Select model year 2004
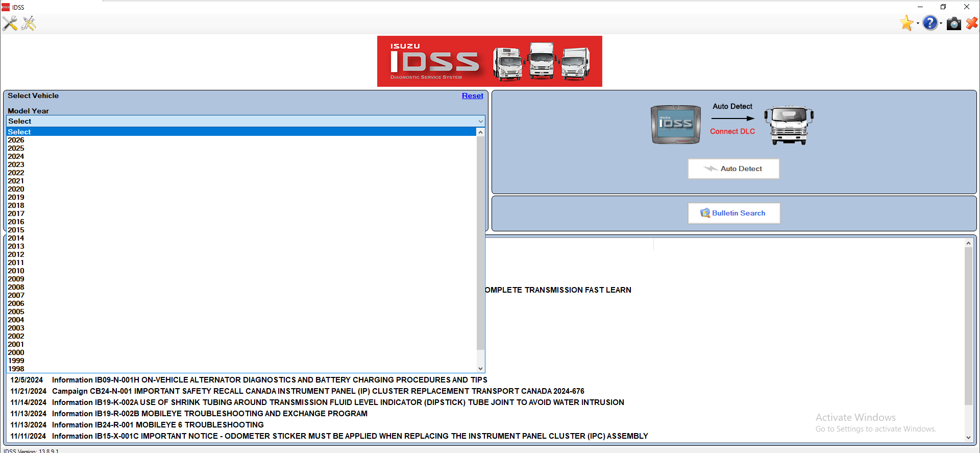This screenshot has width=980, height=453. pyautogui.click(x=241, y=320)
